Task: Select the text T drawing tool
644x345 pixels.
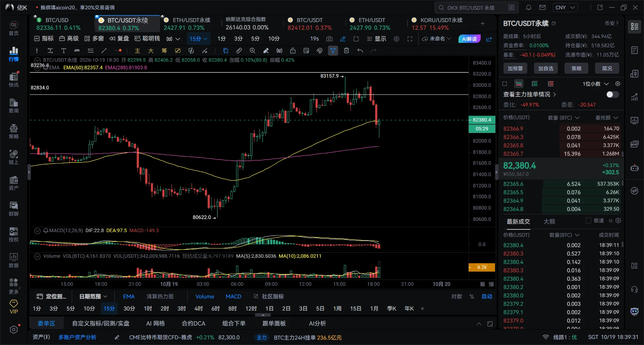Action: tap(63, 51)
